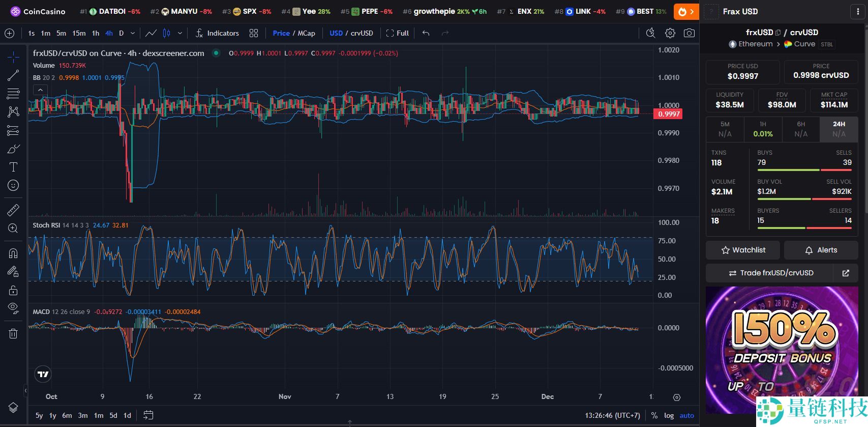The height and width of the screenshot is (427, 868).
Task: Enter Full screen chart mode
Action: [398, 33]
